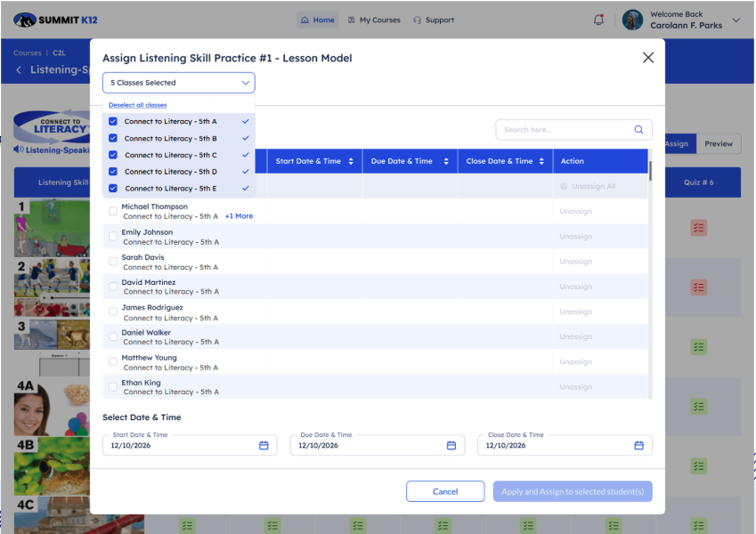The image size is (756, 534).
Task: Open lesson 4B frog thumbnail image
Action: click(52, 466)
